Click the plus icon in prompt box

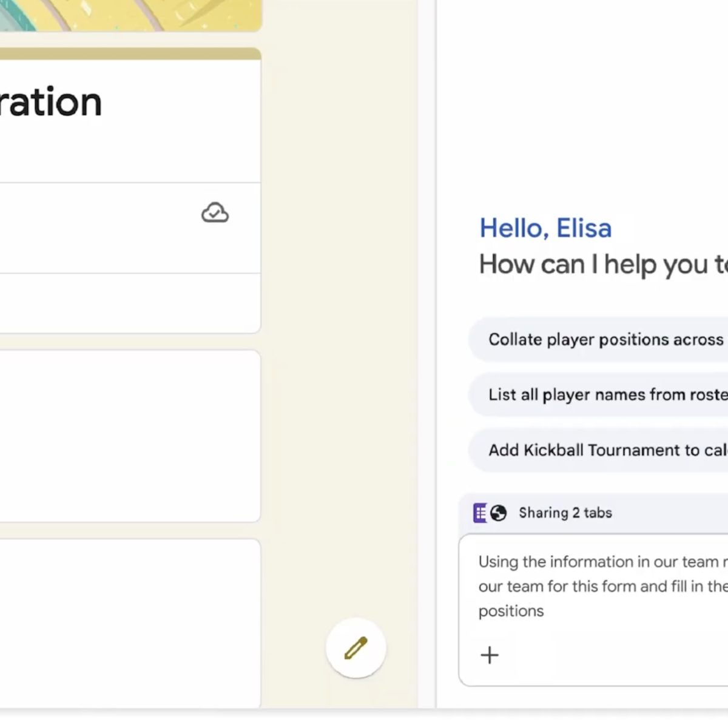[490, 655]
